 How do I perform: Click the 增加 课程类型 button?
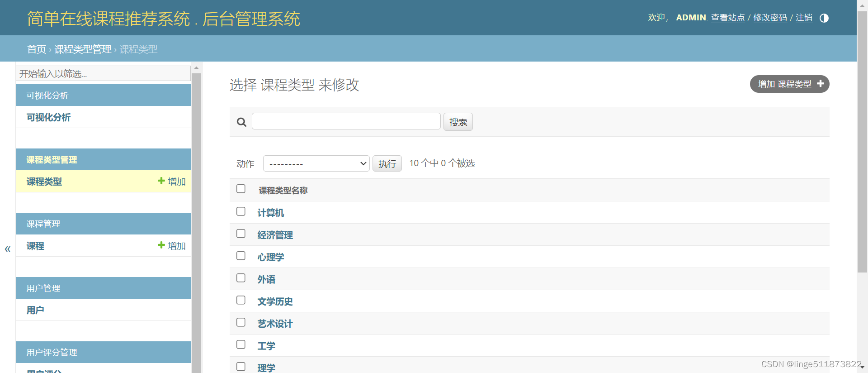point(789,84)
